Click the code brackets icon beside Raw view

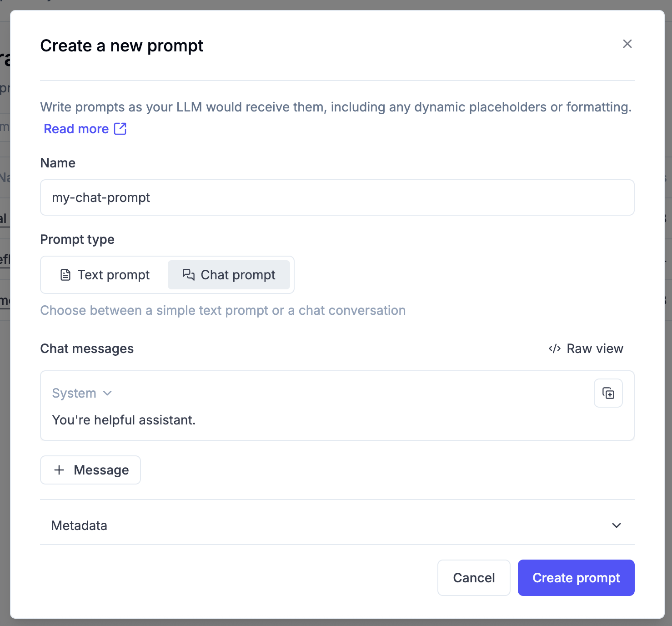point(555,348)
